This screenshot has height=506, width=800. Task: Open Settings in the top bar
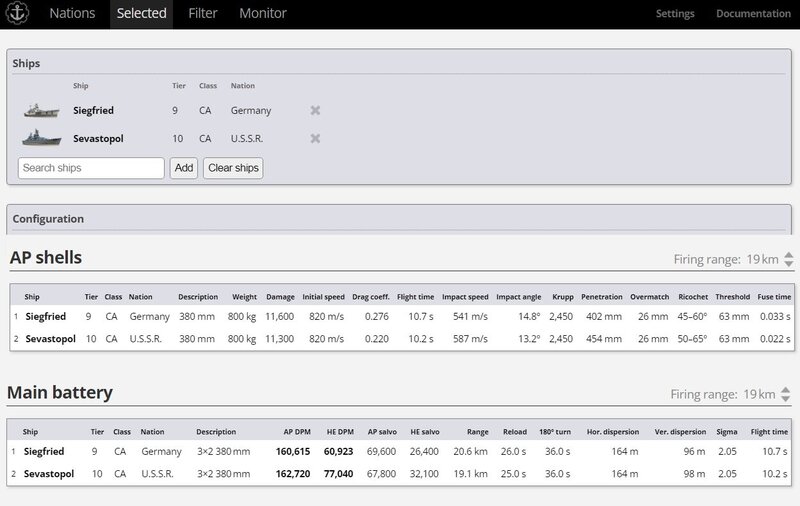pos(674,14)
